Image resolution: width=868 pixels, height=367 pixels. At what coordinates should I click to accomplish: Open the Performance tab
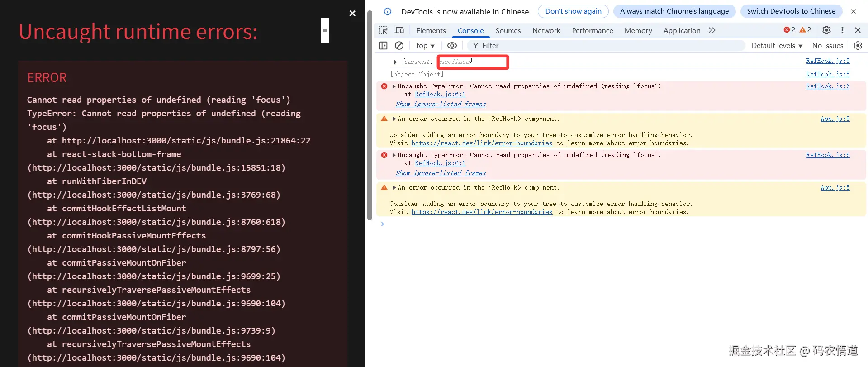(x=592, y=30)
